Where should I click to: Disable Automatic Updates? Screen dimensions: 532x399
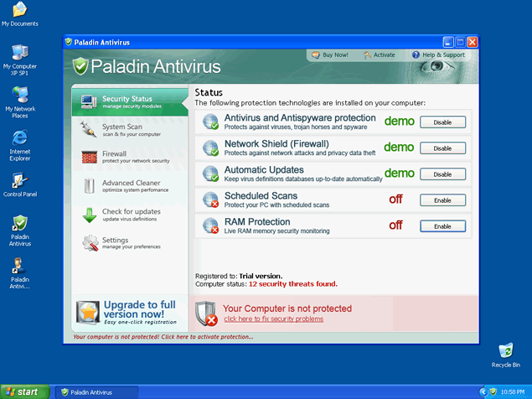(442, 174)
